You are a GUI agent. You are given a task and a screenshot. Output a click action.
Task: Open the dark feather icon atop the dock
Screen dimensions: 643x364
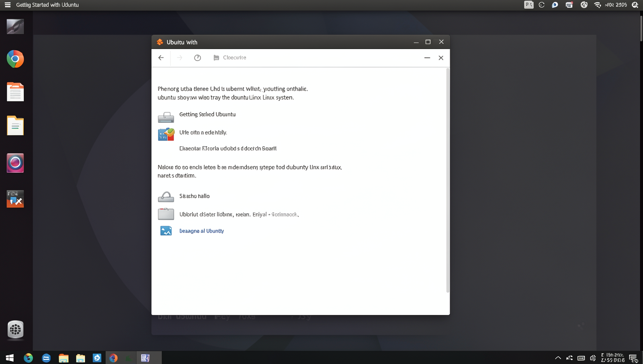[15, 27]
